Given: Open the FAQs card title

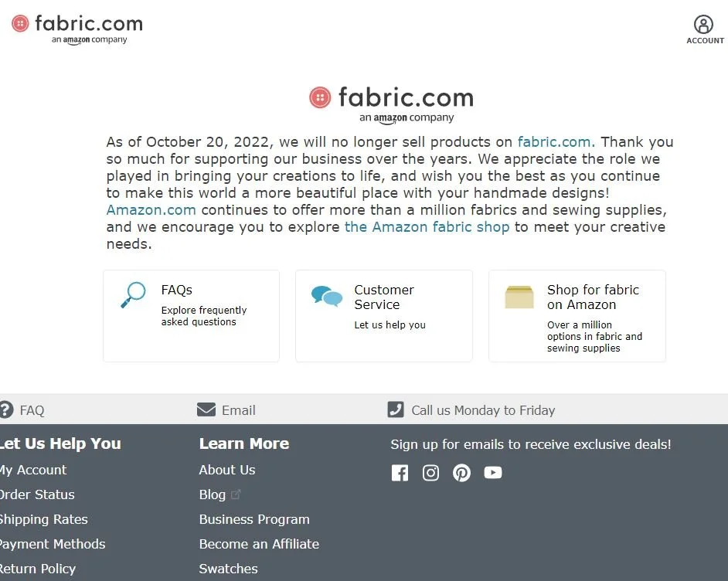Looking at the screenshot, I should pos(177,290).
